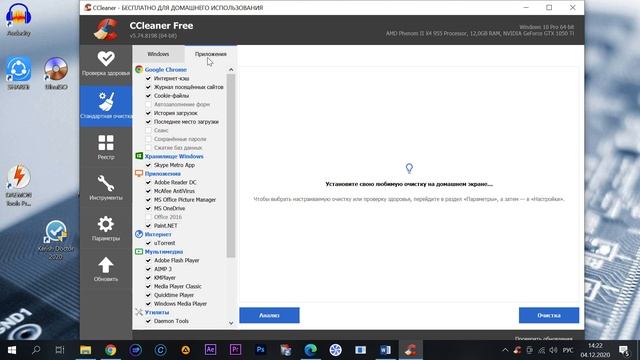The width and height of the screenshot is (640, 360).
Task: Open the taskbar clock and date
Action: pos(595,350)
